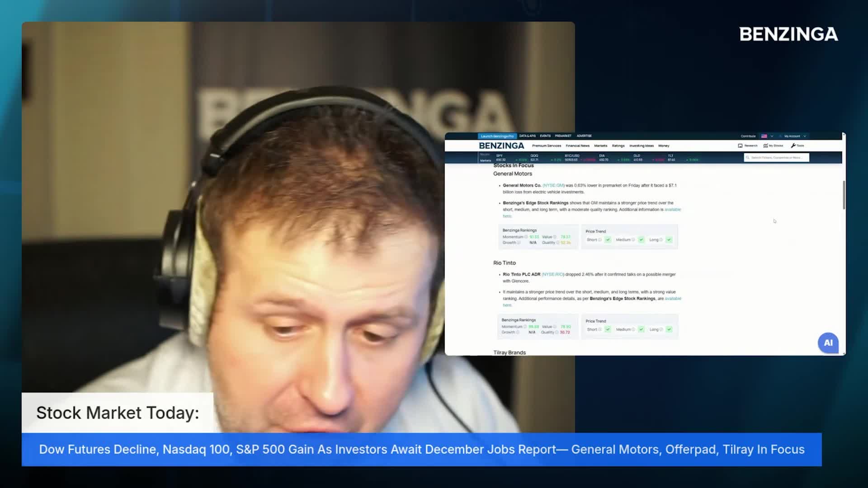Click Rio Tinto Medium trend checkmark
The height and width of the screenshot is (488, 868).
point(641,329)
